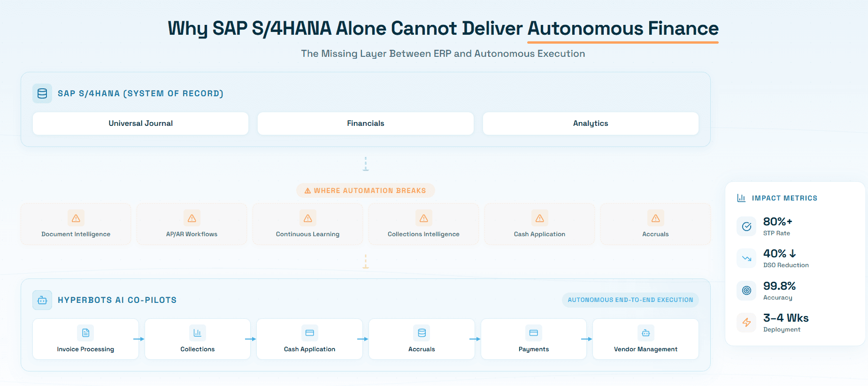868x386 pixels.
Task: Click the arrow between Payments and Vendor Management
Action: pyautogui.click(x=587, y=339)
